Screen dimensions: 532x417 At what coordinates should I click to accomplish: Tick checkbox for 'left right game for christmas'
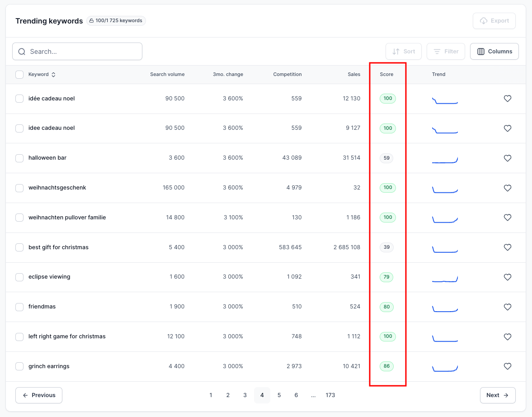point(19,337)
